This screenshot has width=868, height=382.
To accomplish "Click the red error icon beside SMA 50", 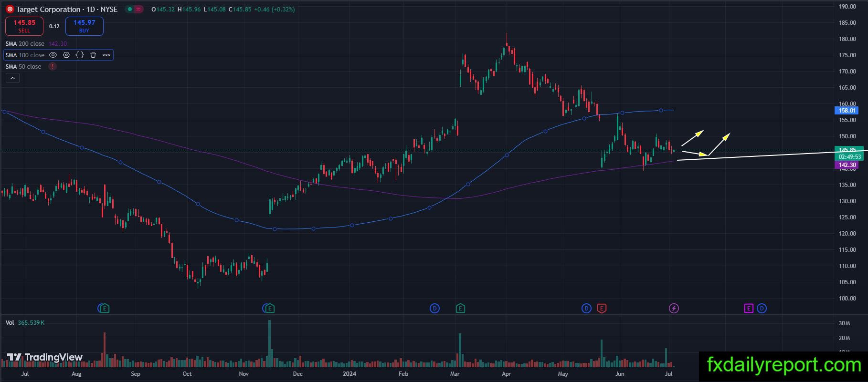I will (x=53, y=66).
